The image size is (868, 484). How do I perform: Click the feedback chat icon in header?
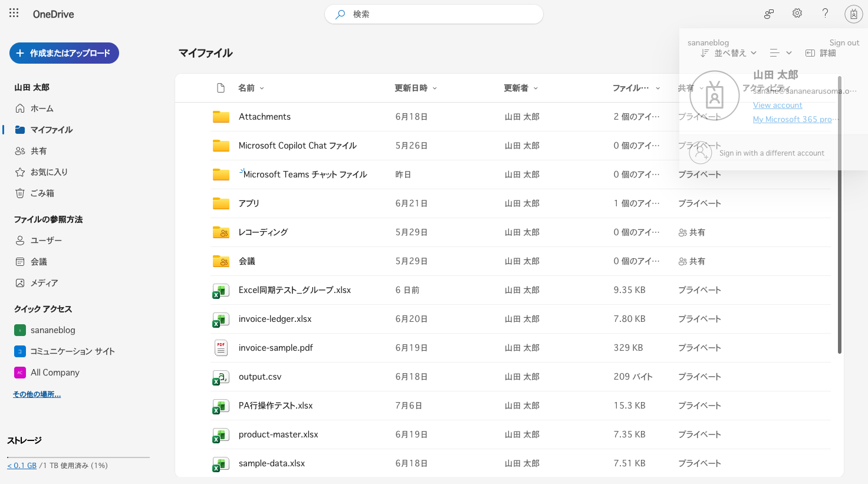[769, 14]
